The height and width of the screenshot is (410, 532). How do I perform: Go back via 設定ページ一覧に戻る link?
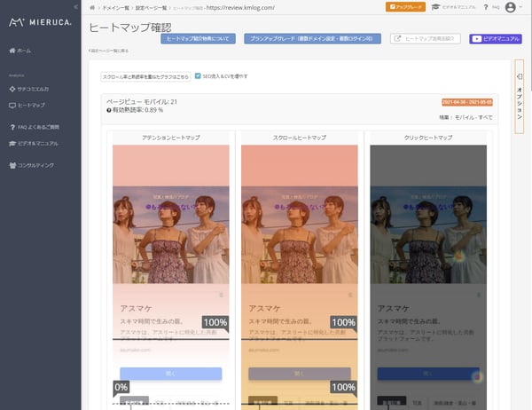(108, 51)
